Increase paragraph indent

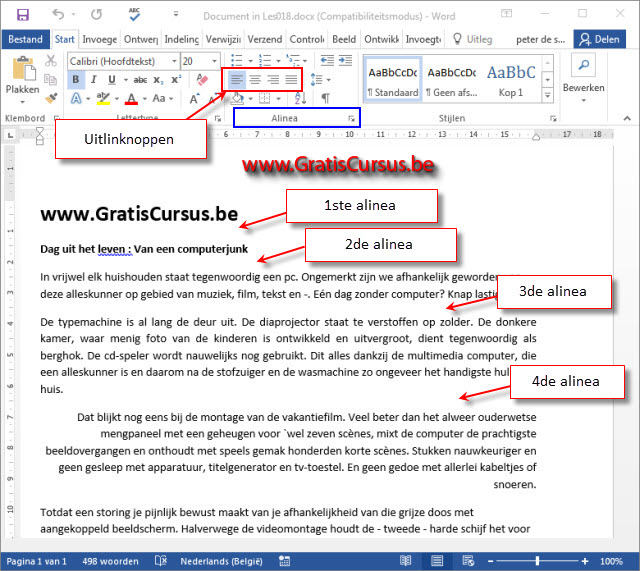click(x=345, y=60)
